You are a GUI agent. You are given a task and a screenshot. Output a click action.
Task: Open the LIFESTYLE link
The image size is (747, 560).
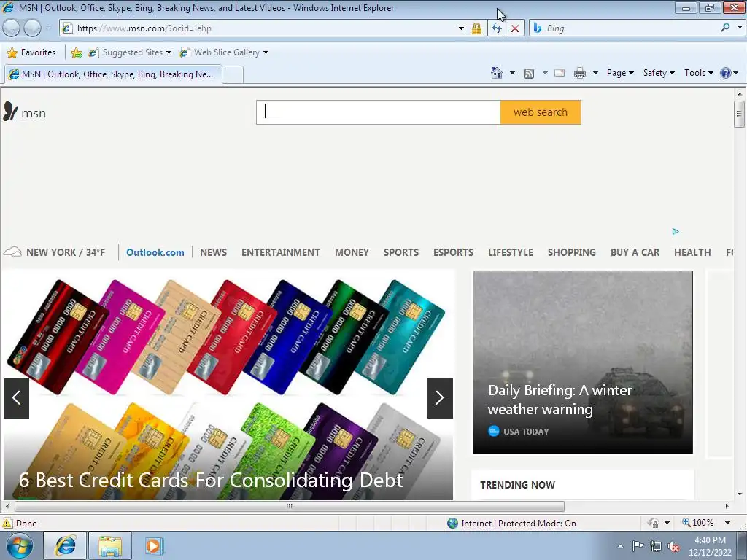(510, 252)
